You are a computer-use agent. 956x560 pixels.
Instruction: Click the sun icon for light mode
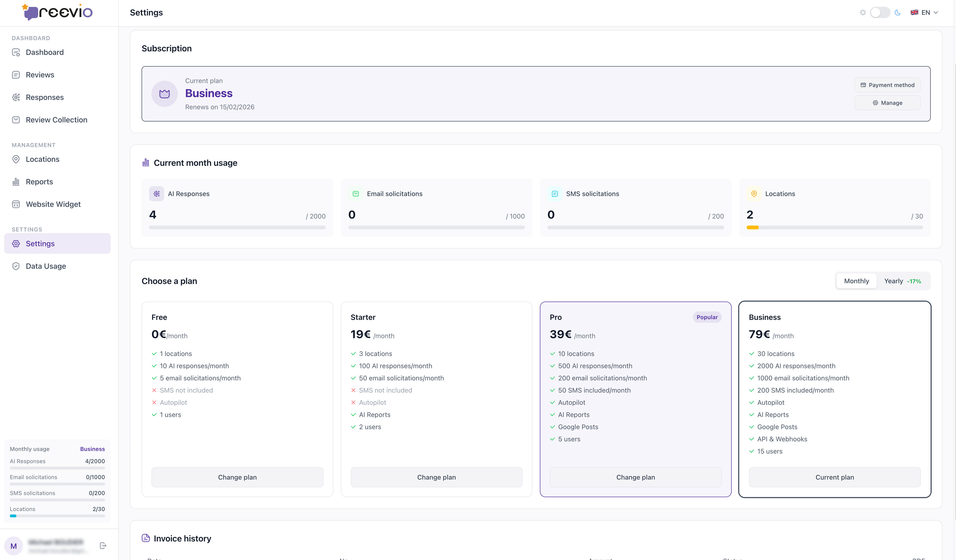[x=862, y=12]
